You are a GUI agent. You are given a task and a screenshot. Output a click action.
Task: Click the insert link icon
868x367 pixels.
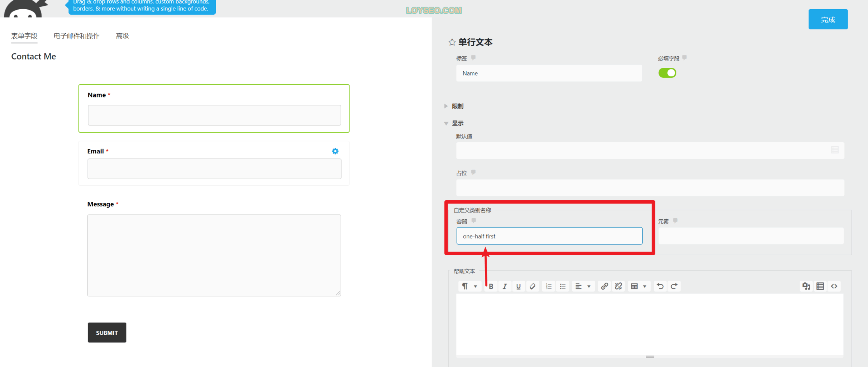click(605, 286)
